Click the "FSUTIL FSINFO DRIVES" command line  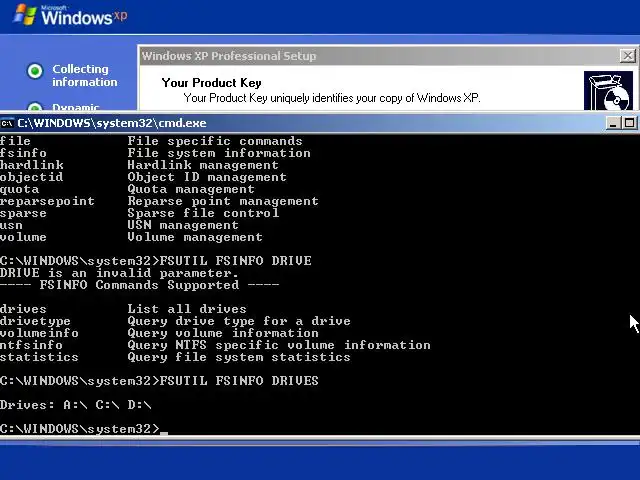click(x=159, y=381)
